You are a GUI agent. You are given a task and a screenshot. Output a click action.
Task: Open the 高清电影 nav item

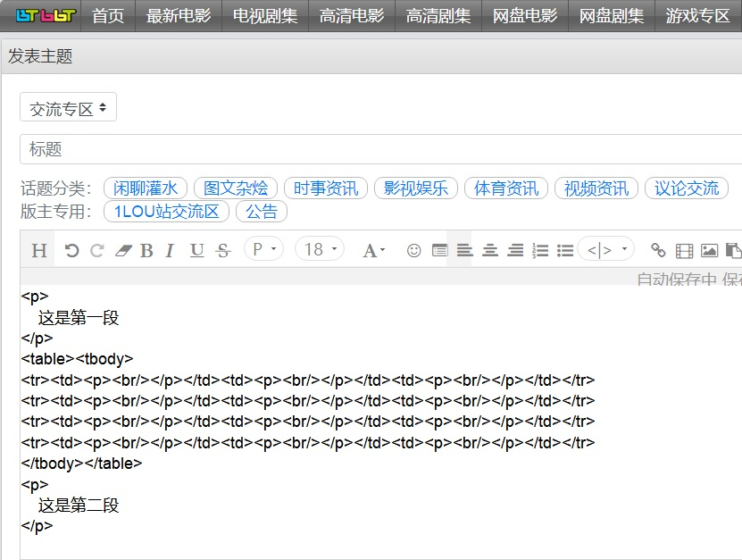pyautogui.click(x=352, y=15)
